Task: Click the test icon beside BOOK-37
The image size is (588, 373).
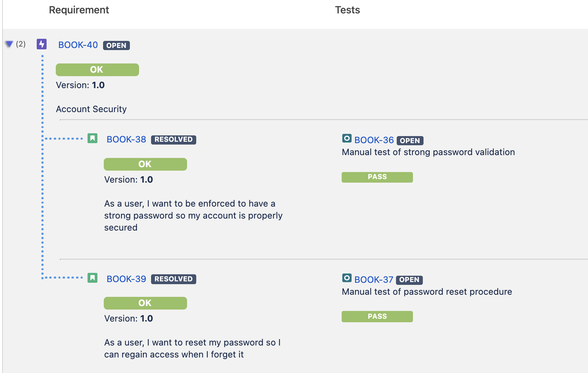Action: pyautogui.click(x=347, y=278)
